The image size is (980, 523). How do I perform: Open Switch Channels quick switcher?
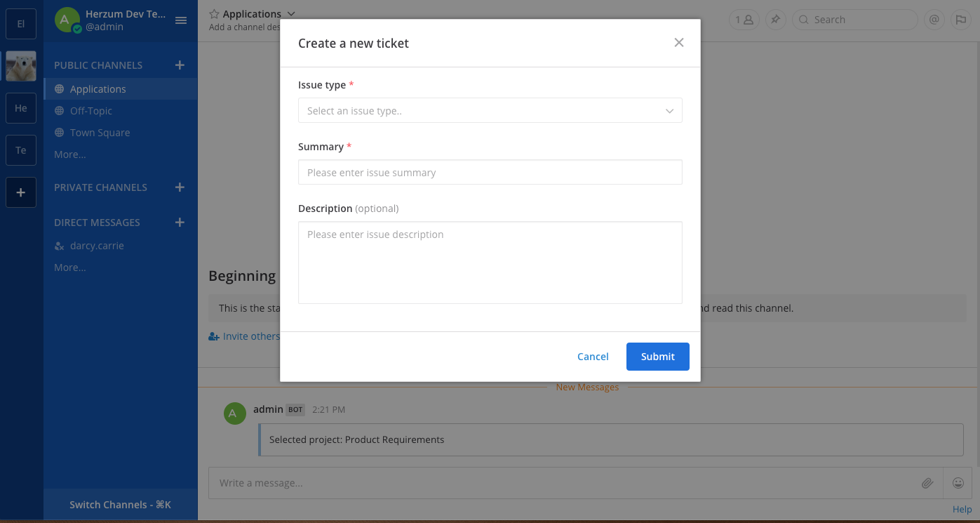120,505
